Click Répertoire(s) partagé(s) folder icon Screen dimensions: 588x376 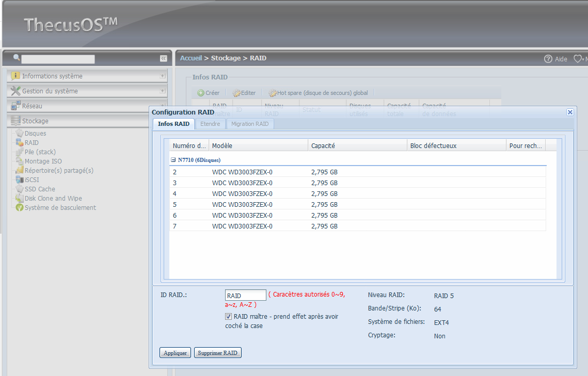20,171
